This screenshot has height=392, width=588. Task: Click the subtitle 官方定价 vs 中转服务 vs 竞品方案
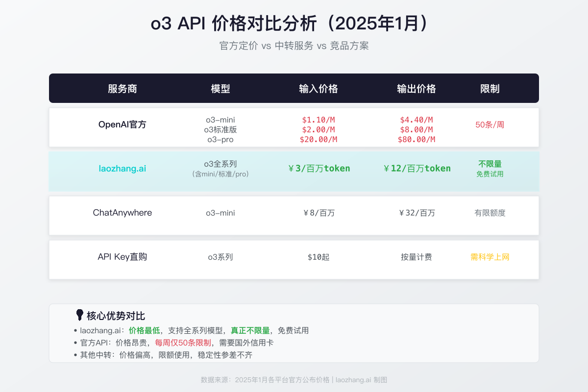294,46
